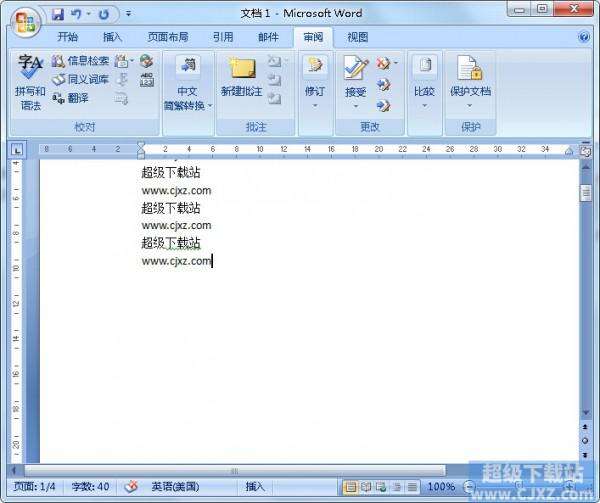Expand the 保护文档 dropdown arrow
600x503 pixels.
[470, 106]
